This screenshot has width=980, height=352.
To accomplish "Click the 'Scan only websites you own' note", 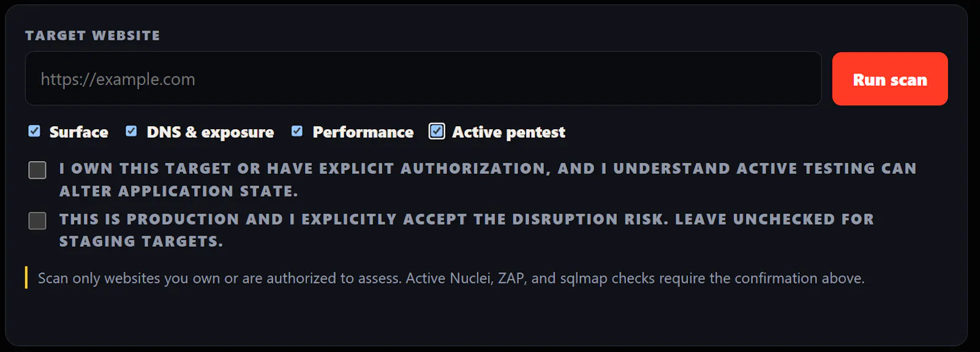I will (x=451, y=278).
